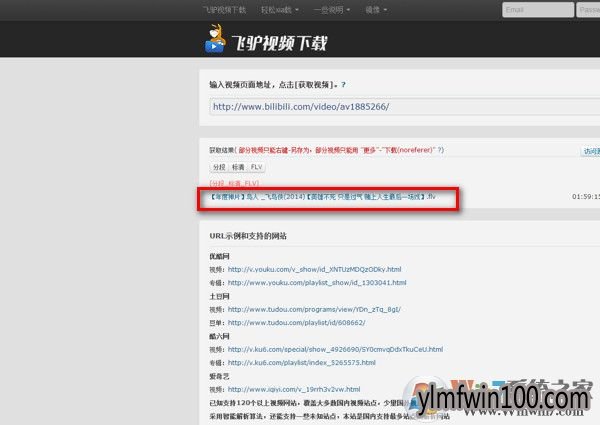Click the 飞驴视频下载 large banner title
600x425 pixels.
(x=280, y=43)
